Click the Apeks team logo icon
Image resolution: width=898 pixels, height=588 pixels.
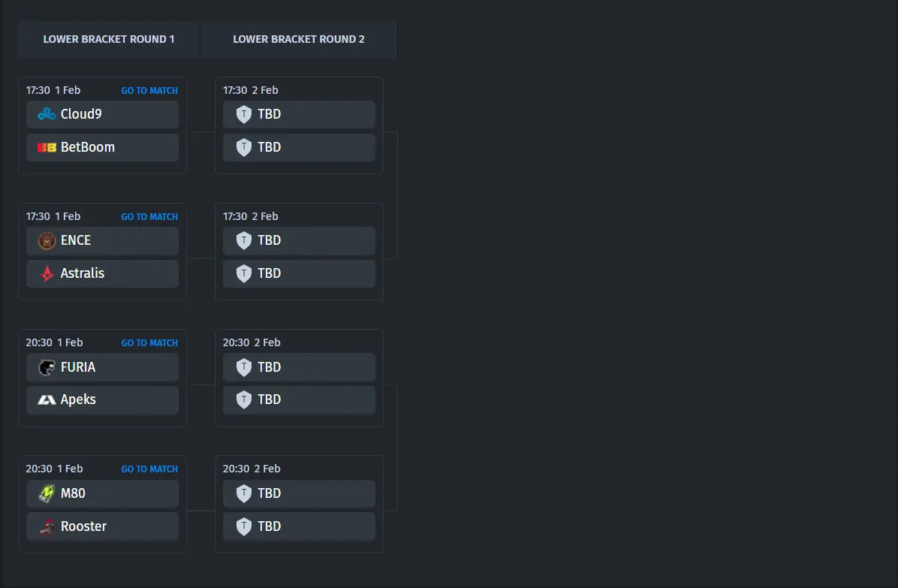click(x=47, y=400)
